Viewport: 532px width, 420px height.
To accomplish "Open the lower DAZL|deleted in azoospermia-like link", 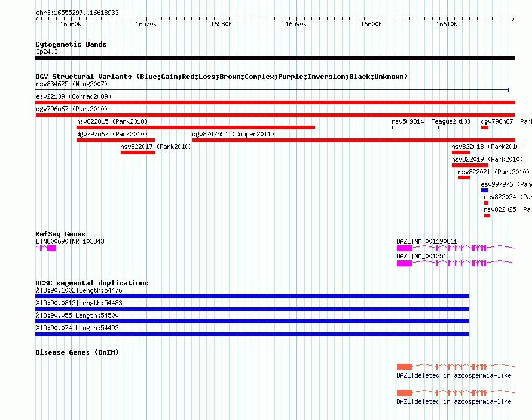I will point(454,401).
